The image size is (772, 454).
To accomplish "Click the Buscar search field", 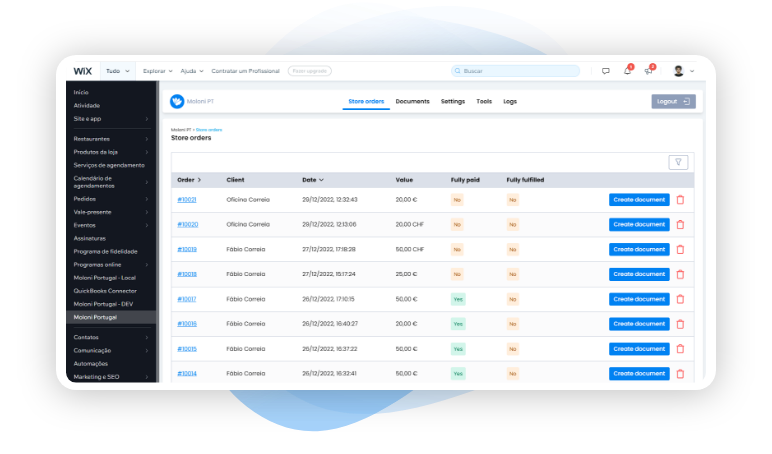I will pos(515,71).
